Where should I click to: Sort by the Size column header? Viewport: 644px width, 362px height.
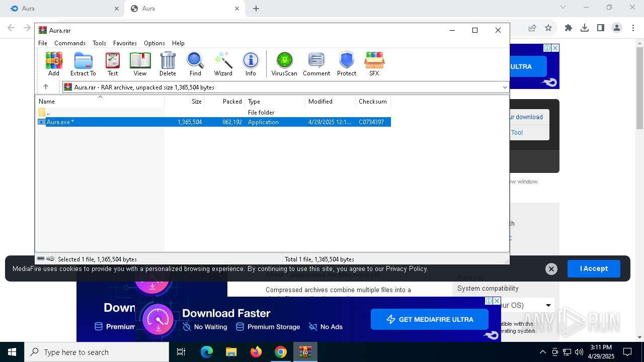coord(185,102)
